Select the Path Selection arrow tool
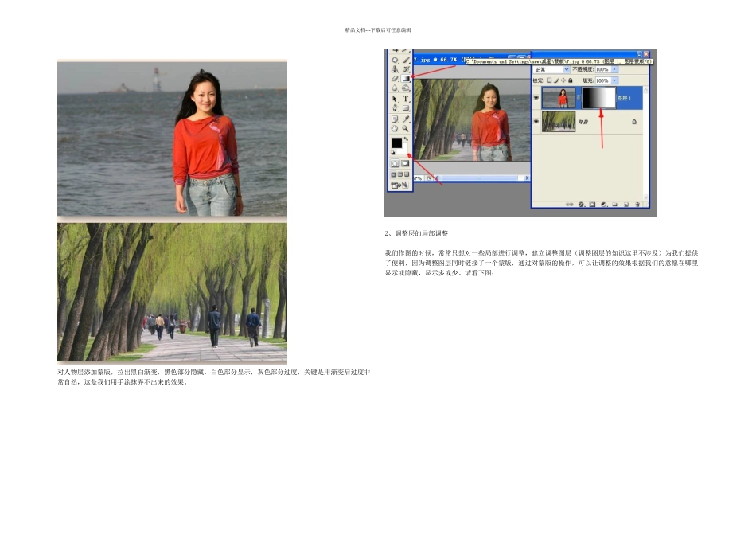Viewport: 756px width, 535px height. 395,99
